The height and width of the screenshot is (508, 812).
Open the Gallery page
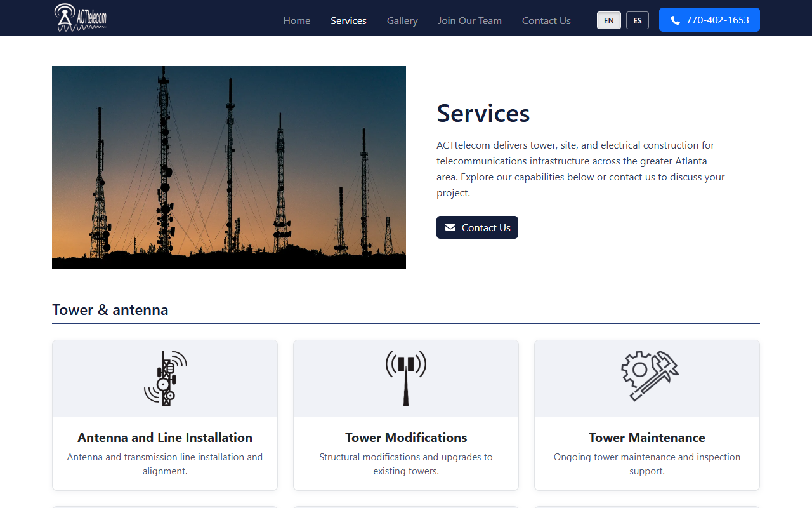tap(402, 20)
